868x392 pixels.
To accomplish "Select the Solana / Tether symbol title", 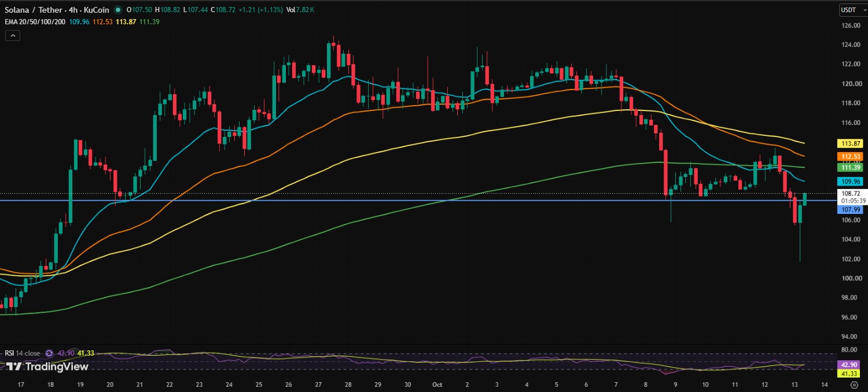I will click(57, 10).
